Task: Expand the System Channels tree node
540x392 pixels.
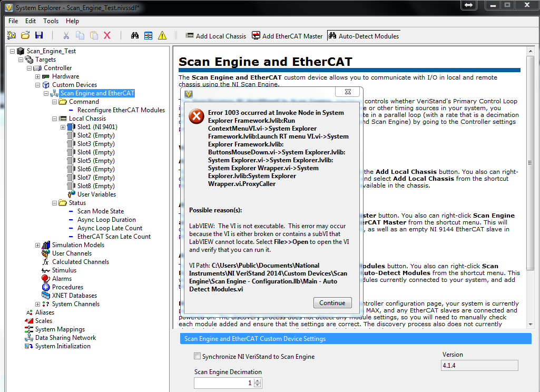Action: 37,304
